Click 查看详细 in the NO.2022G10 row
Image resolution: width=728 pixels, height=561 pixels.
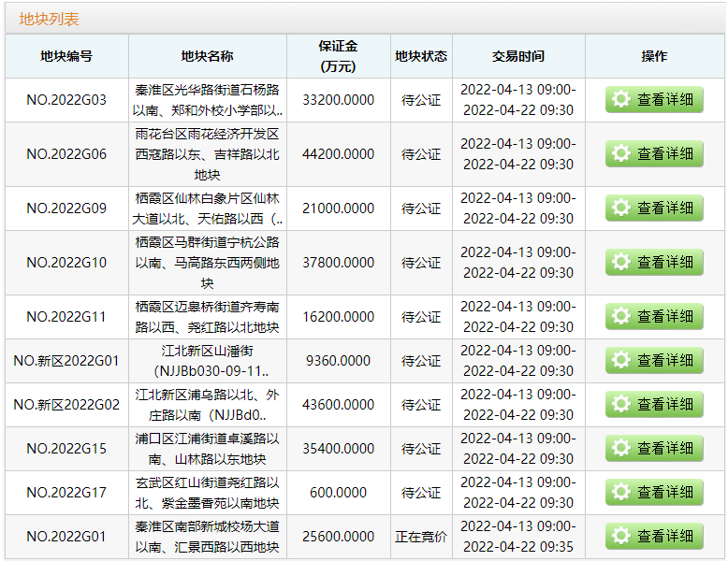pyautogui.click(x=654, y=263)
